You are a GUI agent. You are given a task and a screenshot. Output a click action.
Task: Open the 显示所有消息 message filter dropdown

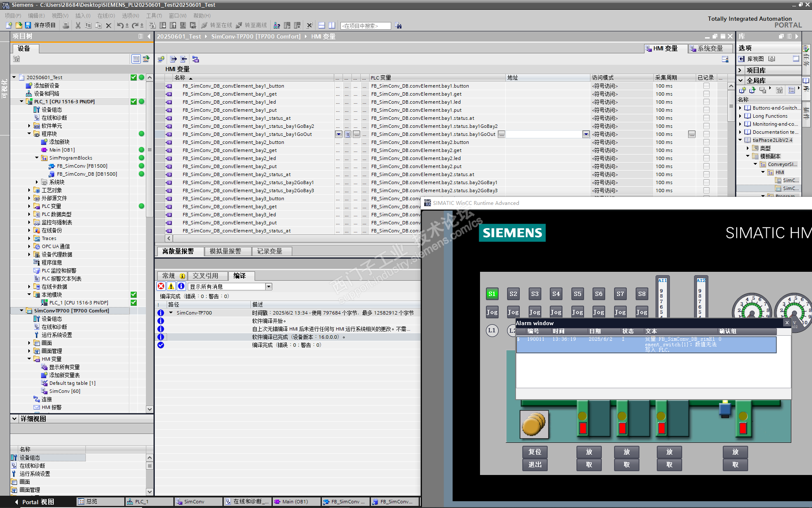point(269,287)
